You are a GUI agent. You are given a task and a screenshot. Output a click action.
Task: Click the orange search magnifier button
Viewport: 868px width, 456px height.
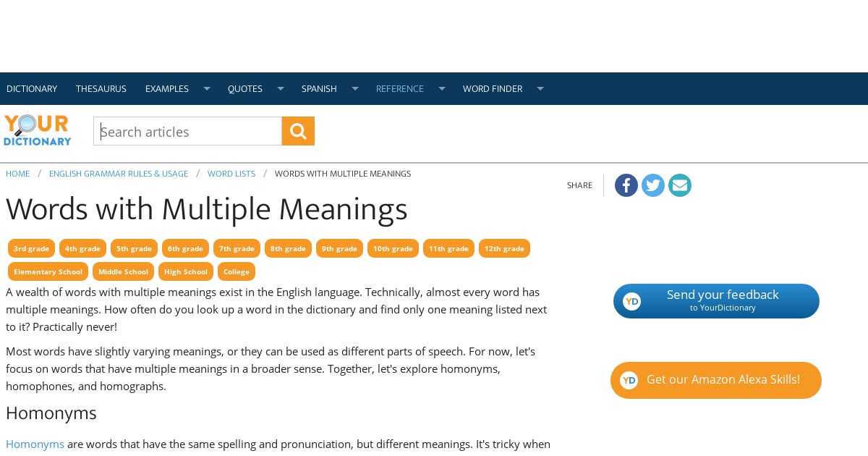click(x=298, y=131)
